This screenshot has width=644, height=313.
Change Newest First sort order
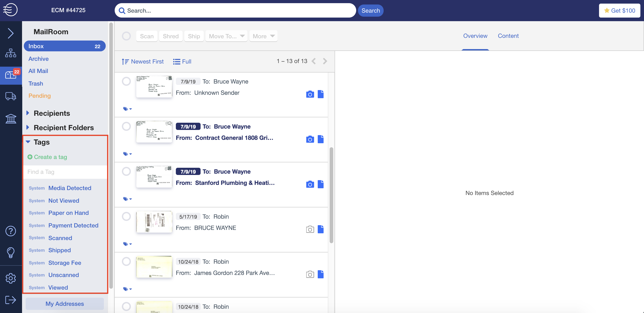point(143,61)
